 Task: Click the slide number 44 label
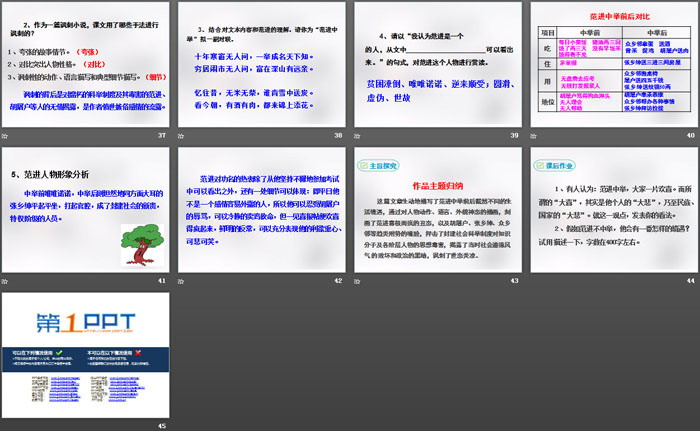tap(691, 281)
